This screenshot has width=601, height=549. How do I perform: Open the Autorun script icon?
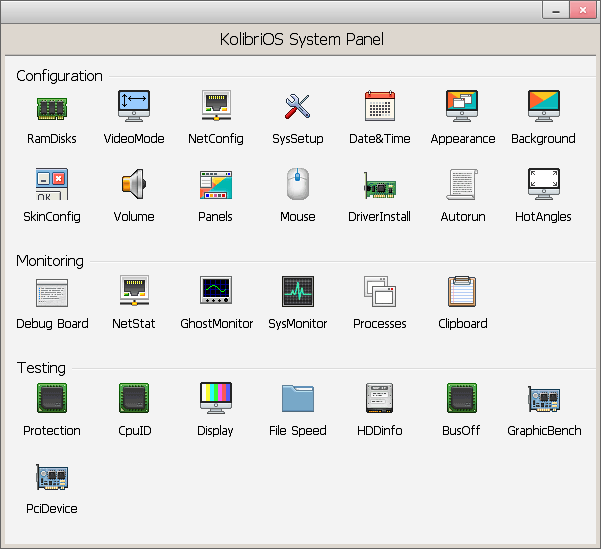(x=462, y=184)
